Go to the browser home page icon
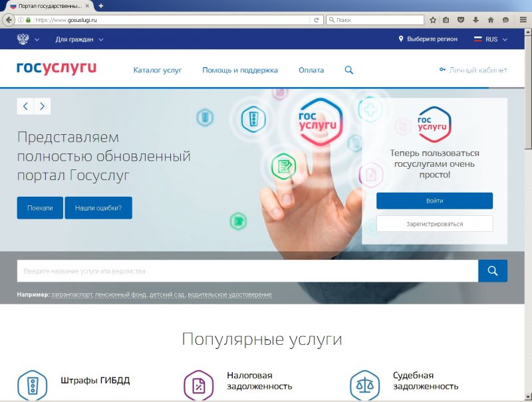The width and height of the screenshot is (532, 402). pos(491,20)
